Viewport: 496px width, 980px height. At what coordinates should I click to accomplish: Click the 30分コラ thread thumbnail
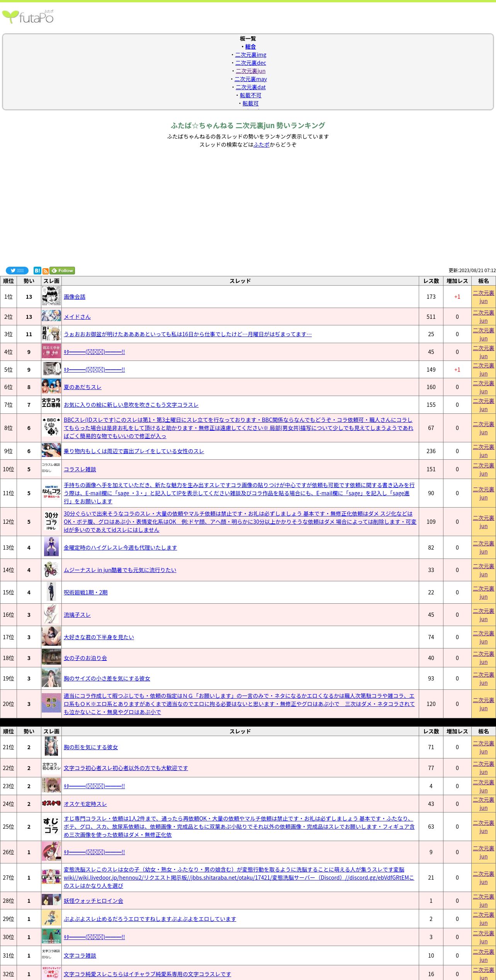pos(51,521)
